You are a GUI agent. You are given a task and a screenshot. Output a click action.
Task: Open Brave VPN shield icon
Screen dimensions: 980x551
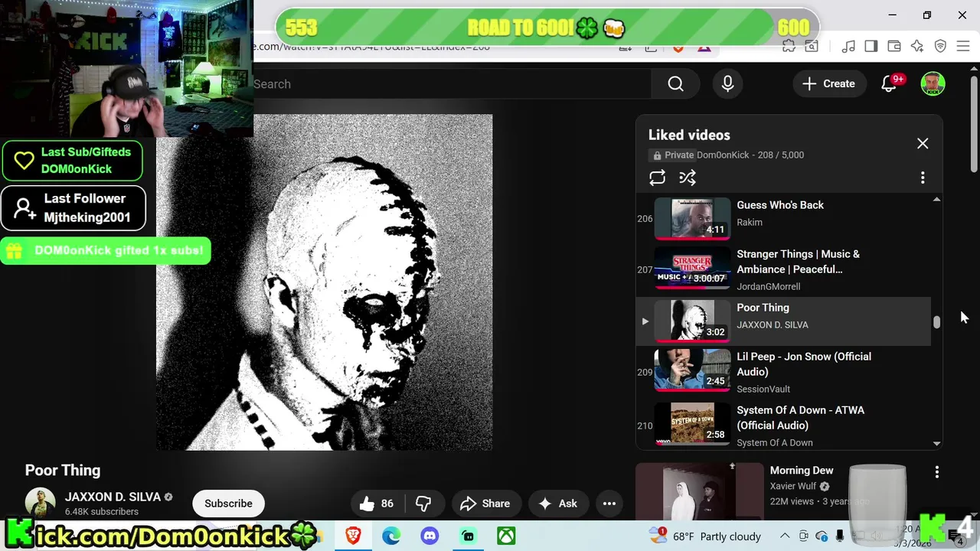(x=940, y=47)
